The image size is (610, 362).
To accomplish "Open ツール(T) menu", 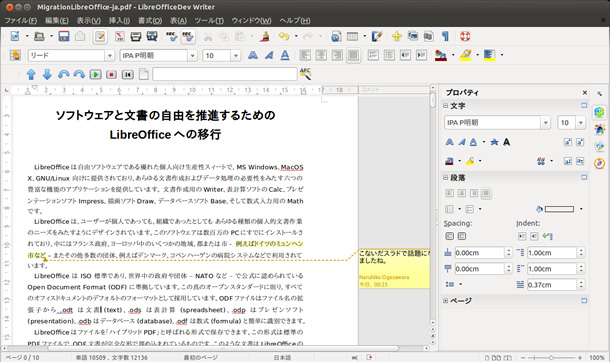I will (x=209, y=21).
